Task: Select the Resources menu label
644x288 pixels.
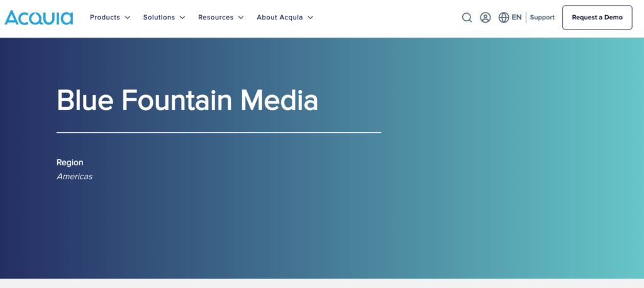Action: pyautogui.click(x=216, y=18)
